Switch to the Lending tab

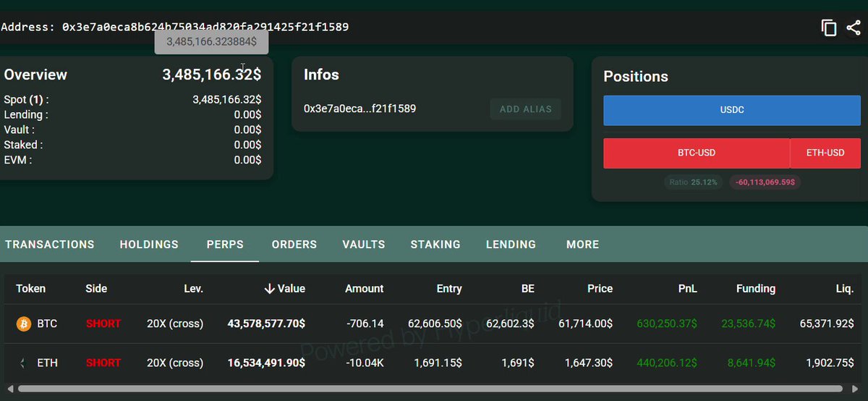(511, 245)
